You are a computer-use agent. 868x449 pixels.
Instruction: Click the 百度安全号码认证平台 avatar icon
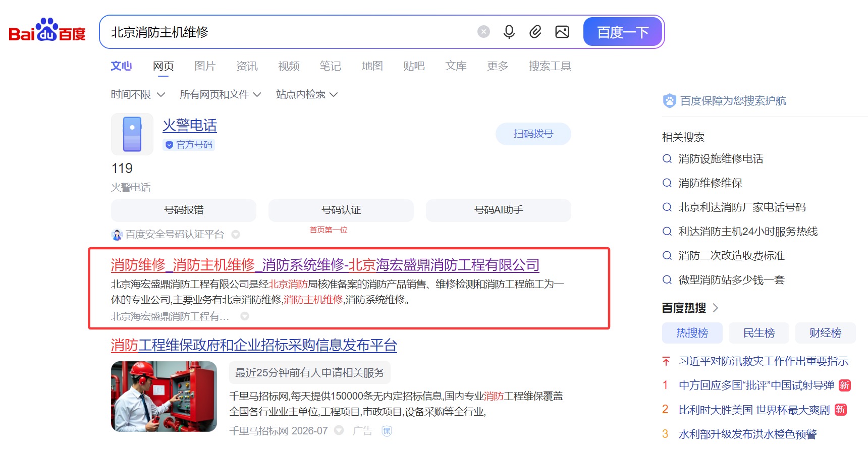pos(117,235)
